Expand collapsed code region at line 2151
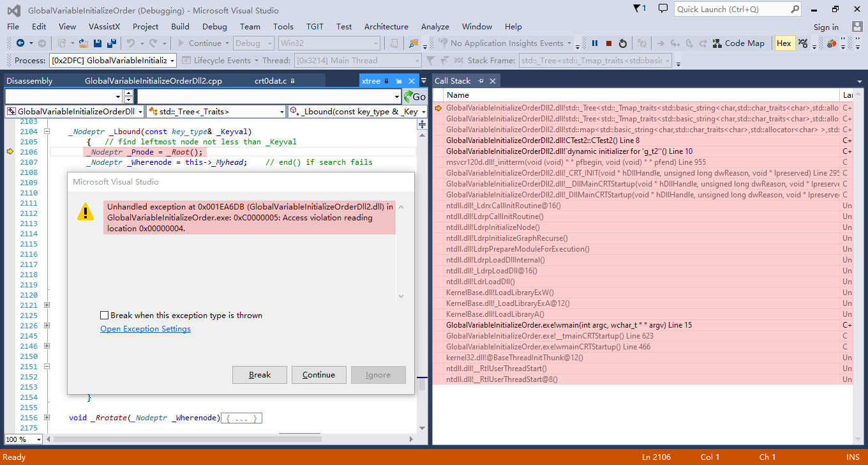The width and height of the screenshot is (868, 465). point(47,367)
